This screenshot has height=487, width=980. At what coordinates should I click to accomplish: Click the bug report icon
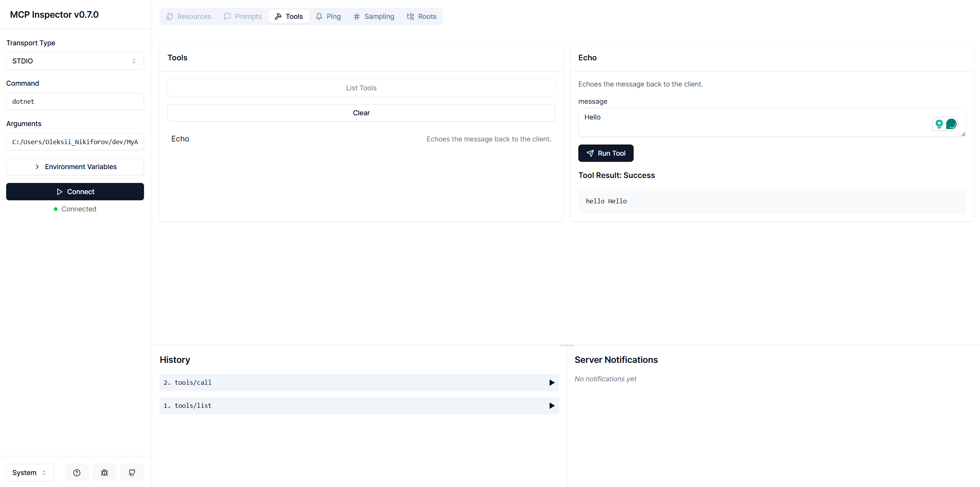coord(104,472)
